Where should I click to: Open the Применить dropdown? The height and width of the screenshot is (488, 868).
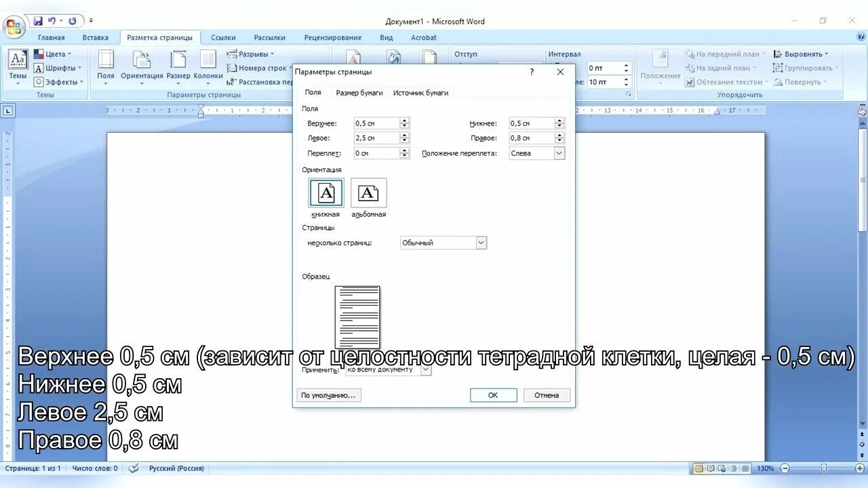pos(426,370)
